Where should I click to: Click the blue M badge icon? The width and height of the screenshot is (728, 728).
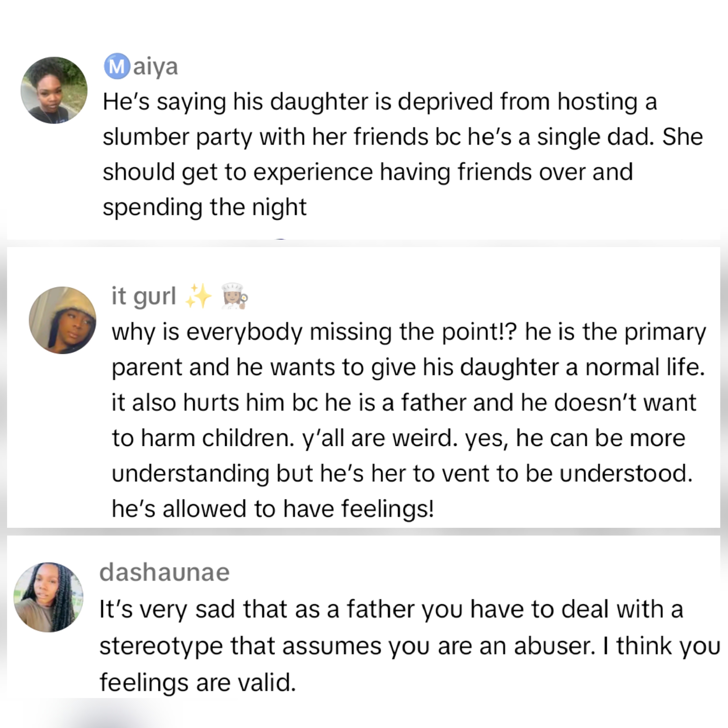[117, 66]
